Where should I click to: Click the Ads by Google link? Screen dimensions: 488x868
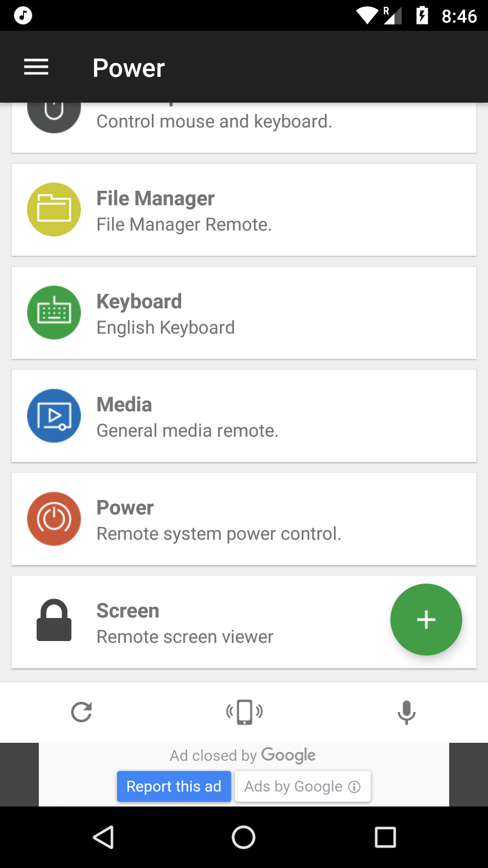[x=303, y=787]
